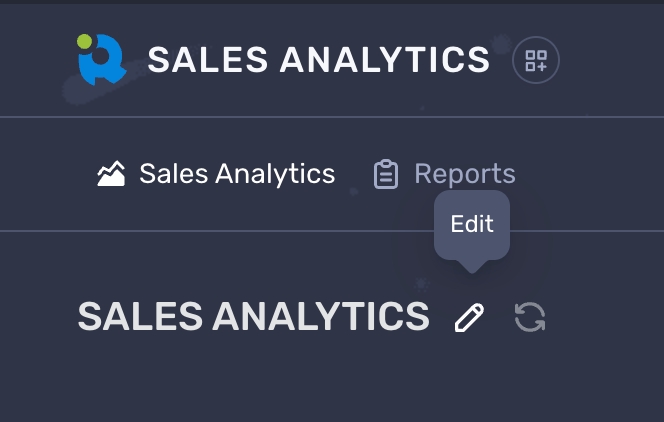
Task: Click the chart icon beside Sales Analytics tab
Action: (111, 174)
